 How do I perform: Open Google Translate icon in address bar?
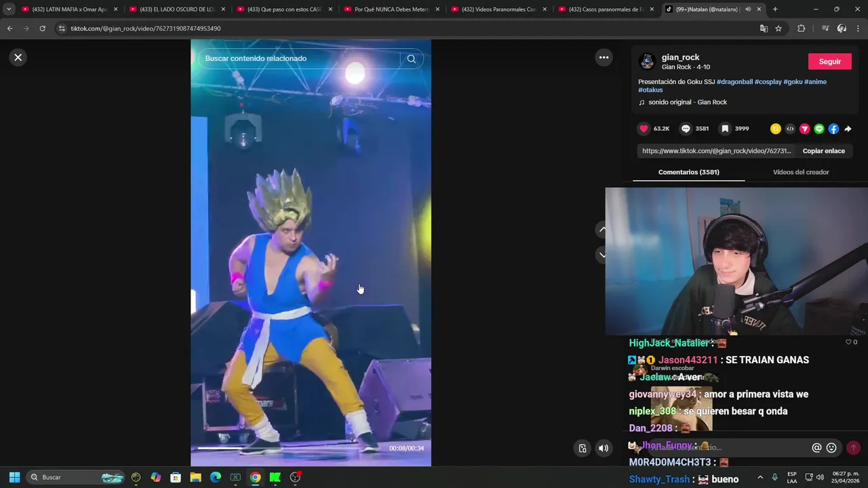tap(764, 28)
